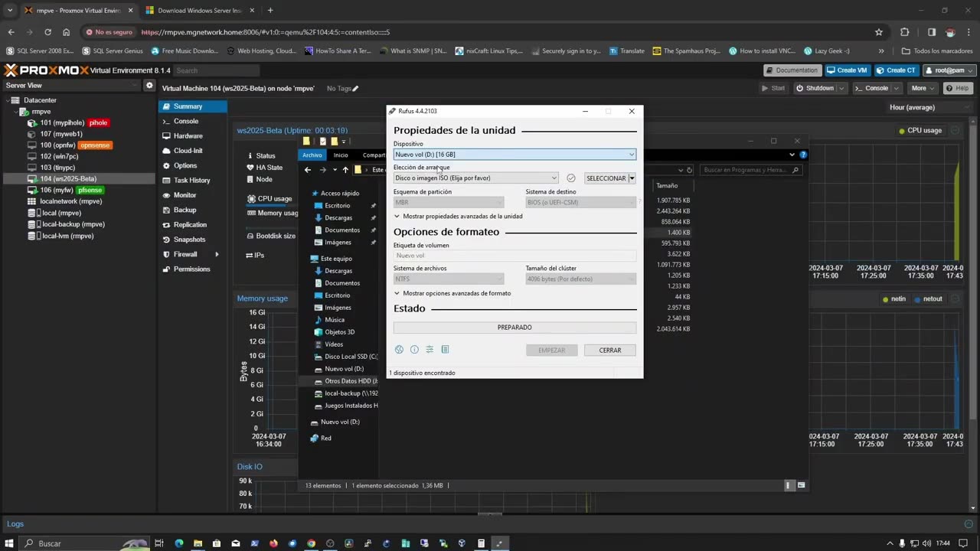Expand the Firewall submenu arrow
The height and width of the screenshot is (551, 980).
coord(217,254)
